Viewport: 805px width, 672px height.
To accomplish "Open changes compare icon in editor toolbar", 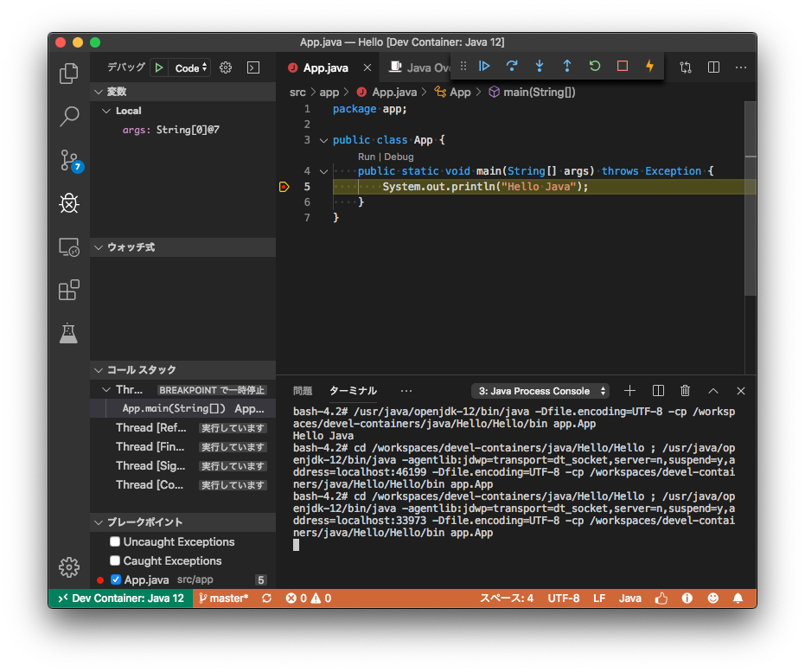I will click(686, 67).
